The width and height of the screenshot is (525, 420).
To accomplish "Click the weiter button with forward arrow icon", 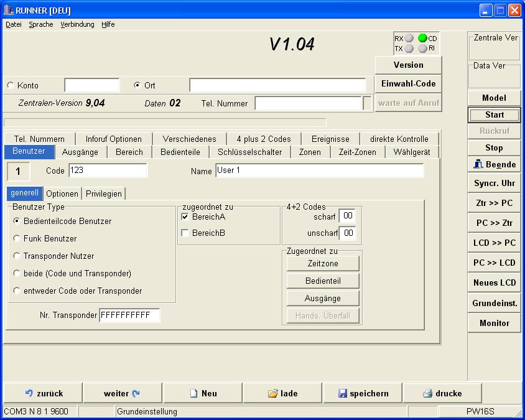I will point(122,393).
